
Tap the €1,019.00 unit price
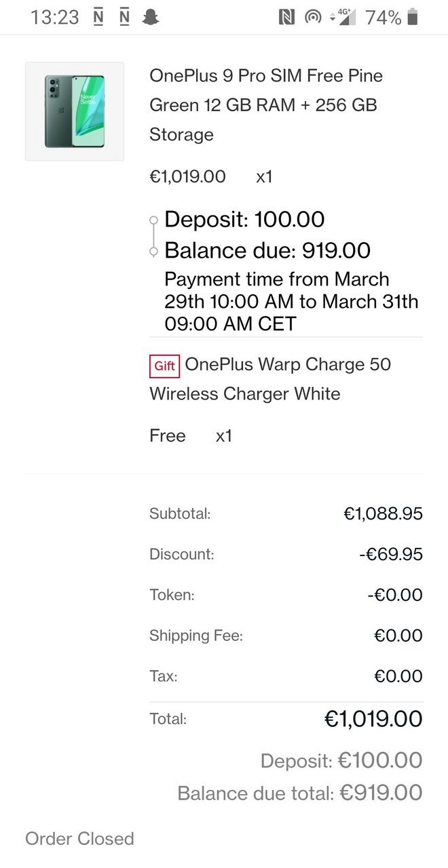(x=187, y=177)
